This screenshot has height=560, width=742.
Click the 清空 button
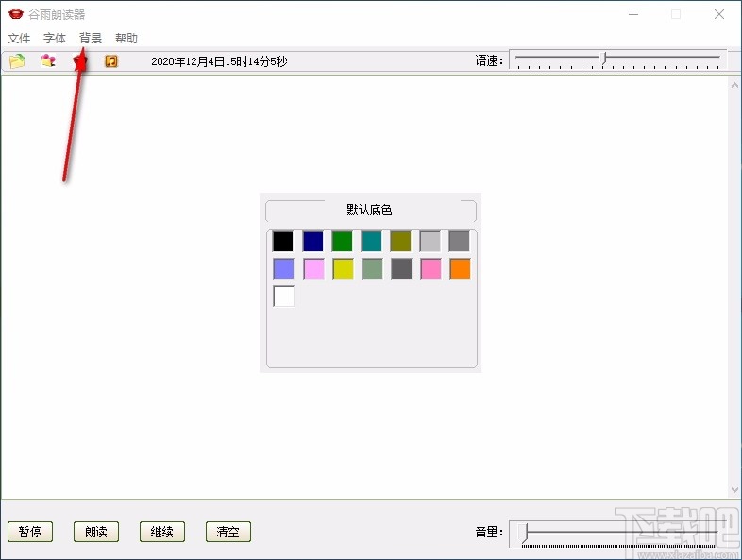[x=228, y=532]
